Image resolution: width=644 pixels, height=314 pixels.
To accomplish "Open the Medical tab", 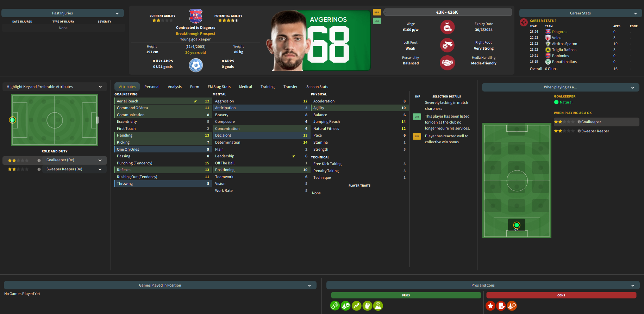I will point(245,87).
